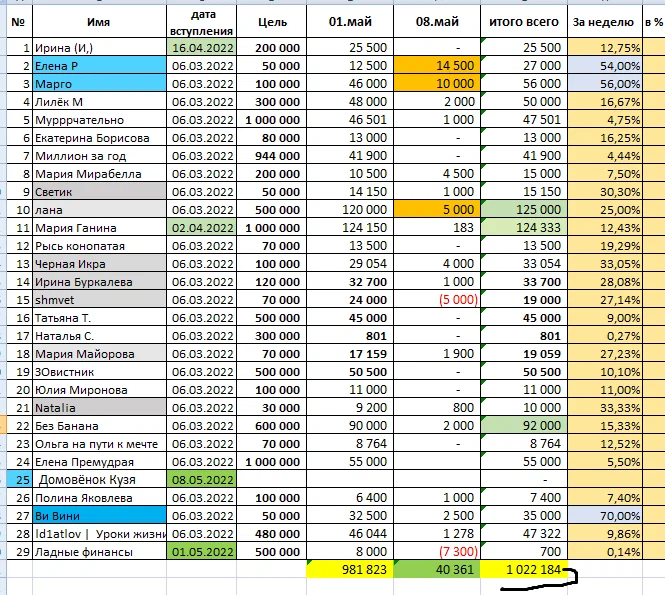Click the yellow grand total 1 022 184

(x=524, y=570)
